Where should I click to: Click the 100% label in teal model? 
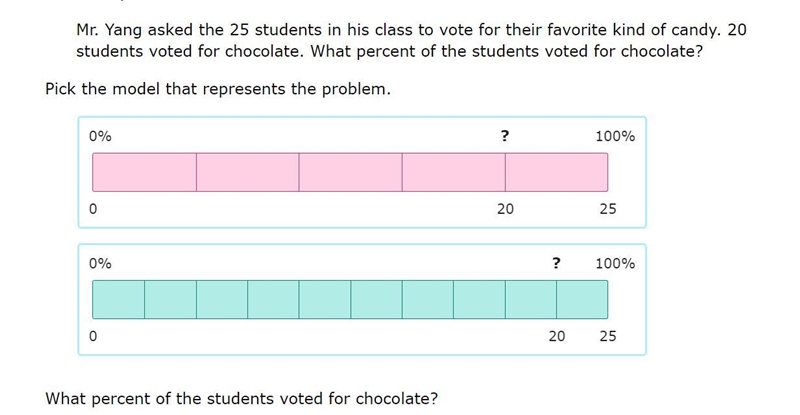pyautogui.click(x=615, y=263)
